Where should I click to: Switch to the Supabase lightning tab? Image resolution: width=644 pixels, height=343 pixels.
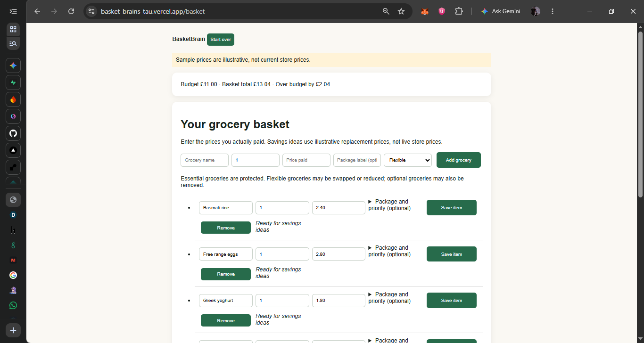coord(13,82)
